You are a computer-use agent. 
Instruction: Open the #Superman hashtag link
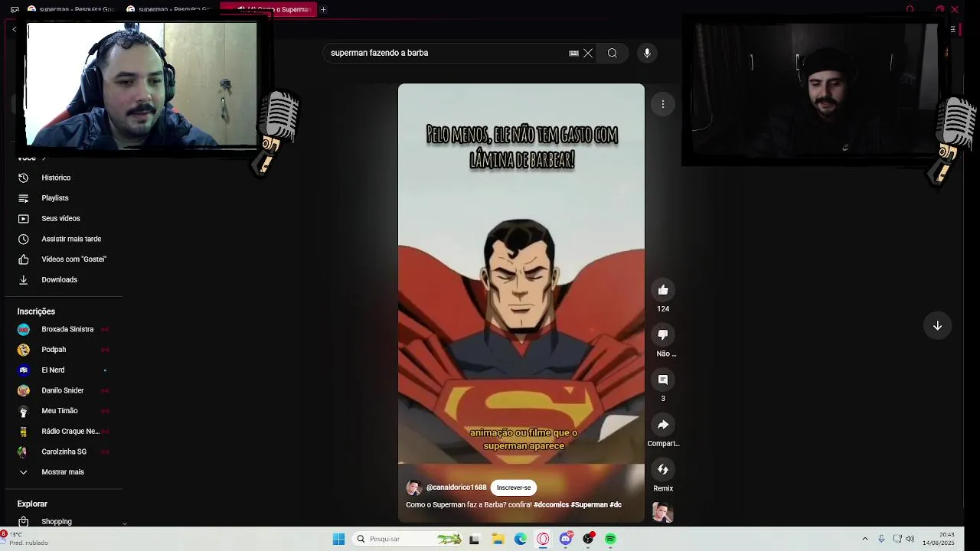(589, 505)
